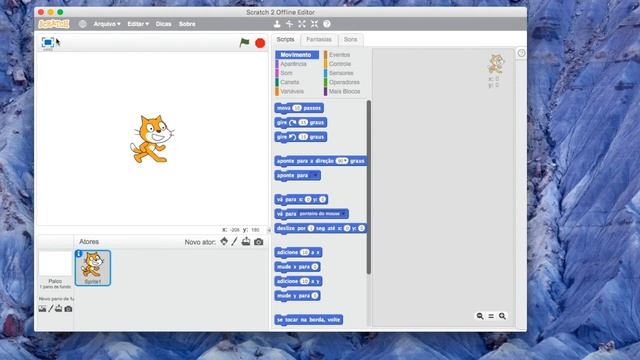
Task: Open the language globe menu
Action: pyautogui.click(x=82, y=24)
